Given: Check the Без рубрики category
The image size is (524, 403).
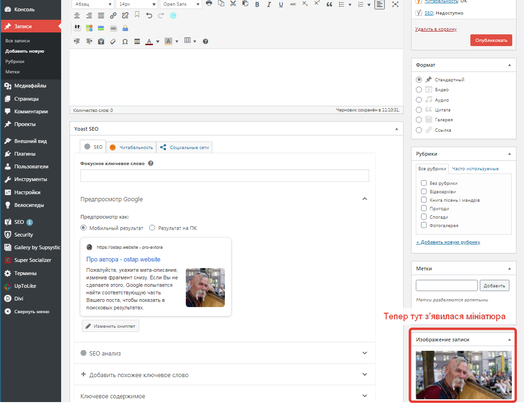Looking at the screenshot, I should pos(424,183).
